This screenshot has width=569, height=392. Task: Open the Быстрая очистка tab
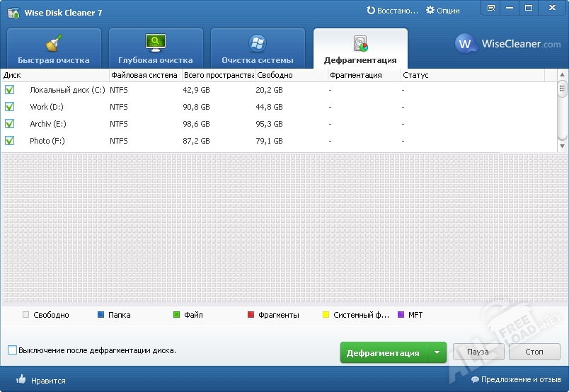click(54, 48)
